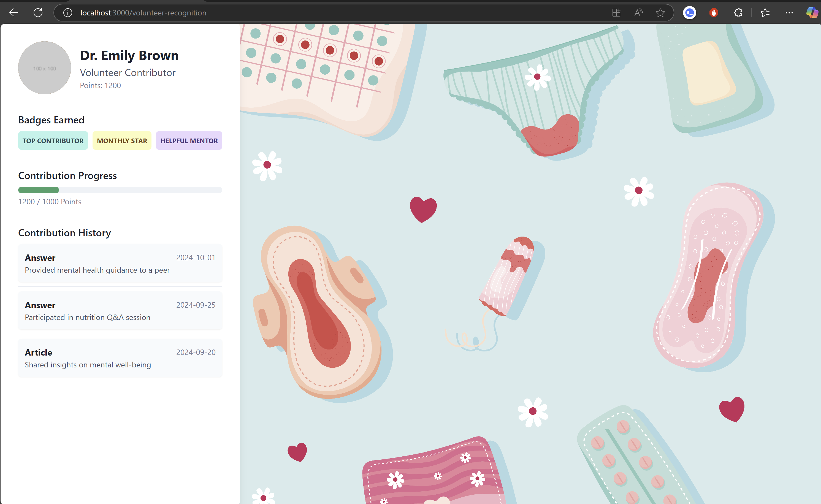Reload the page with refresh icon
821x504 pixels.
(38, 13)
